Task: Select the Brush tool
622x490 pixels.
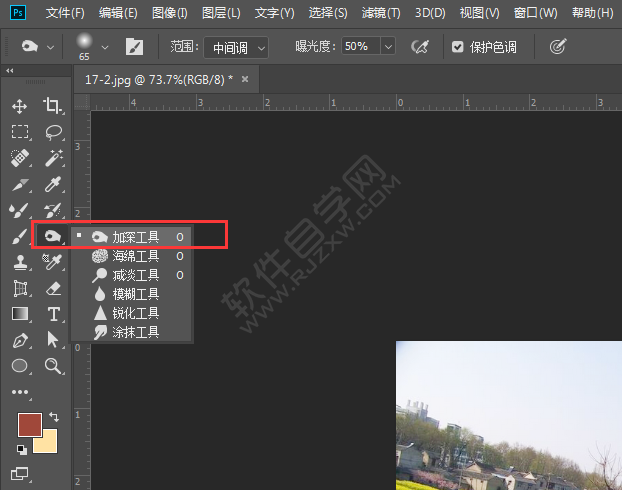Action: (19, 236)
